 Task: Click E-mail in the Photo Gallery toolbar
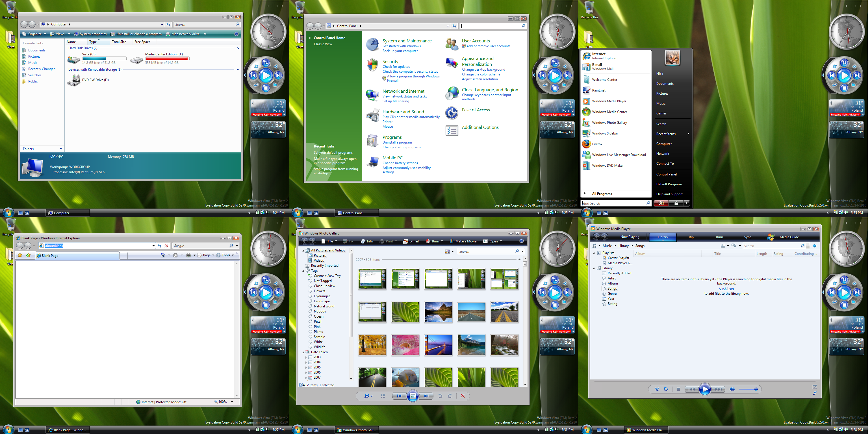pyautogui.click(x=411, y=241)
